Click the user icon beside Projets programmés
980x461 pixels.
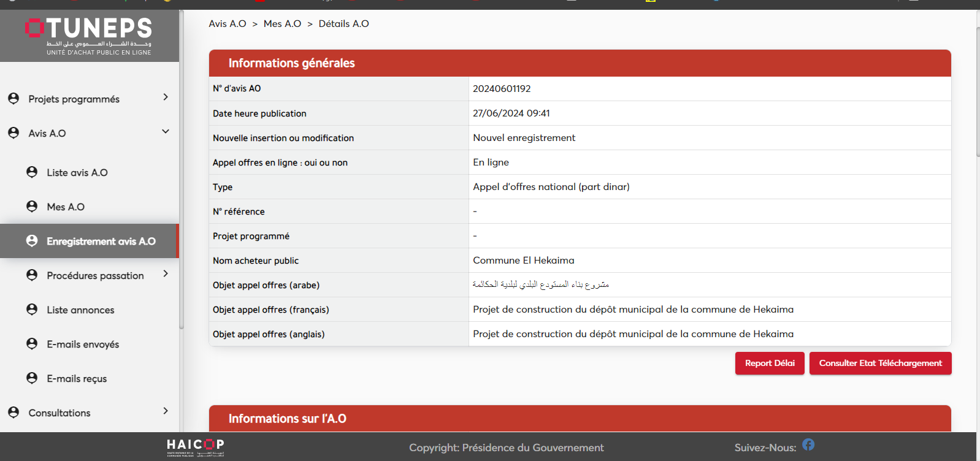(13, 98)
